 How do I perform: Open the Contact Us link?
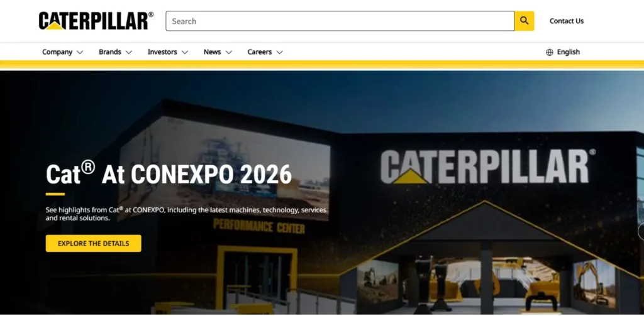click(567, 21)
